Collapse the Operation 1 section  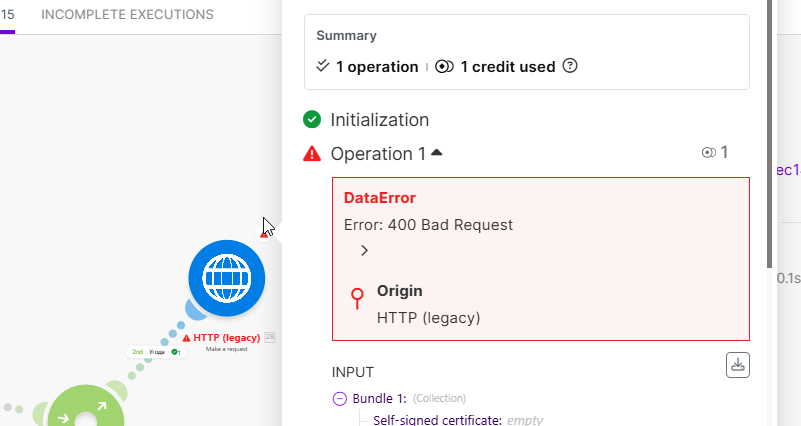pyautogui.click(x=436, y=153)
